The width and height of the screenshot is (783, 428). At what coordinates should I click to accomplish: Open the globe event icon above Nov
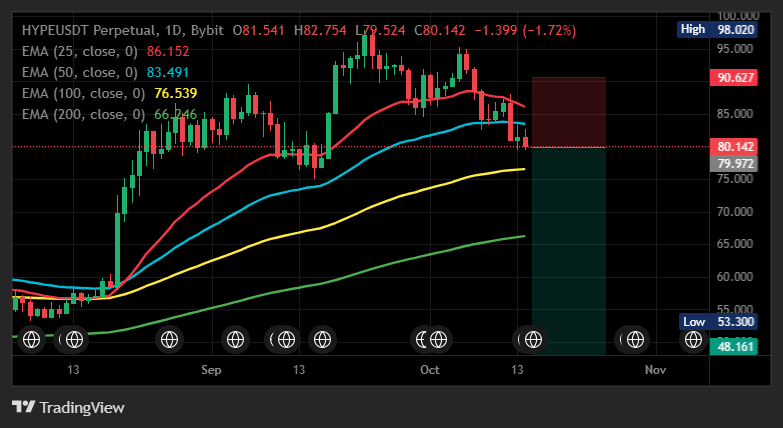pyautogui.click(x=635, y=340)
